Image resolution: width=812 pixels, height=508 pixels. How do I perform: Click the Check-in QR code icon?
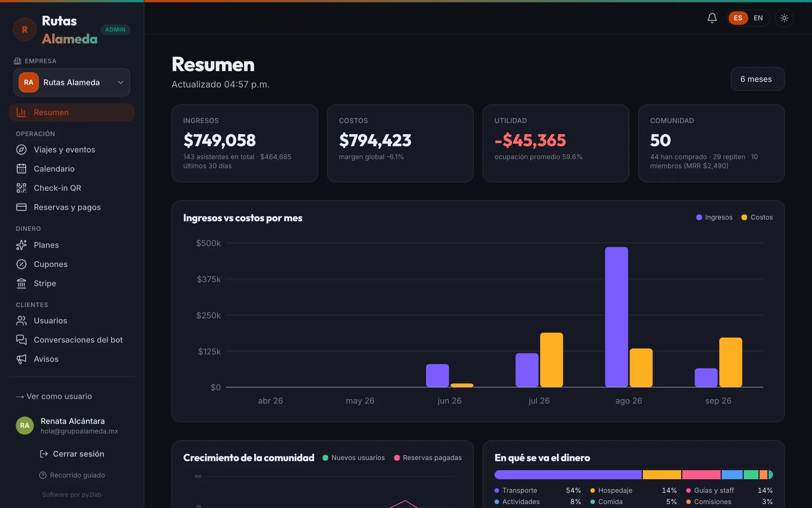(21, 188)
